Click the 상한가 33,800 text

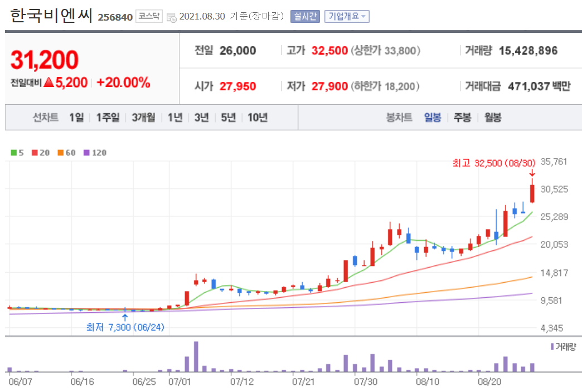tap(386, 51)
